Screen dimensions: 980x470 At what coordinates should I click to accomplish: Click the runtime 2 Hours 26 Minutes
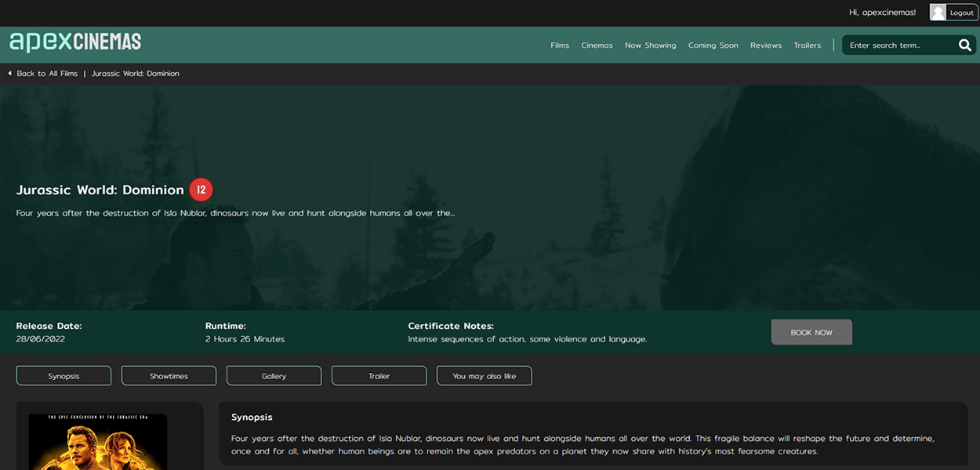pyautogui.click(x=245, y=339)
